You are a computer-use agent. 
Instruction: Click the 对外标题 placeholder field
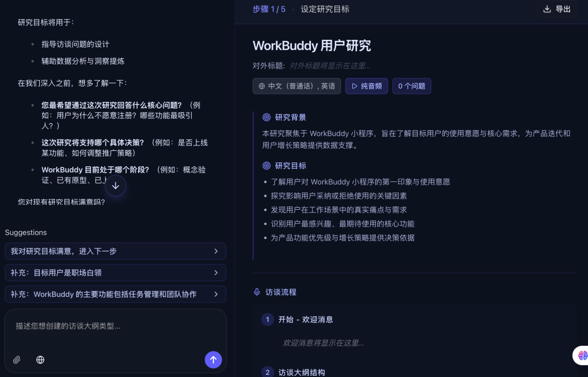(x=330, y=66)
